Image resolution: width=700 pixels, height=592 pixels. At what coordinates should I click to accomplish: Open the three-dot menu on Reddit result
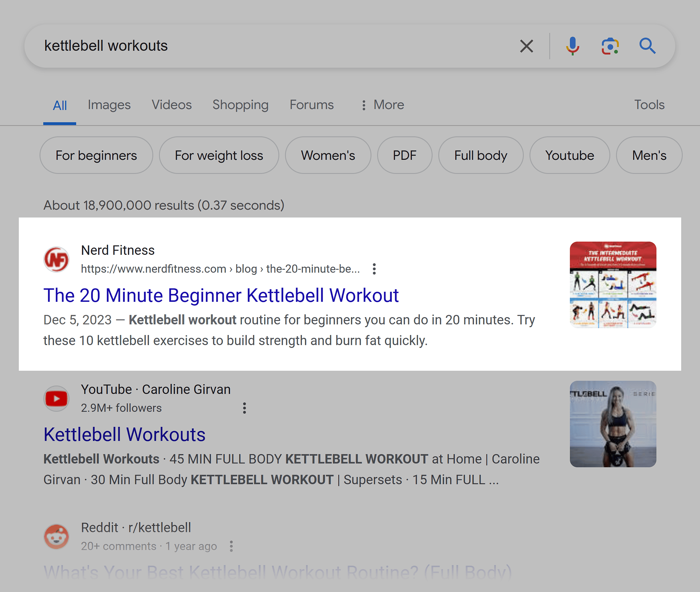tap(232, 546)
